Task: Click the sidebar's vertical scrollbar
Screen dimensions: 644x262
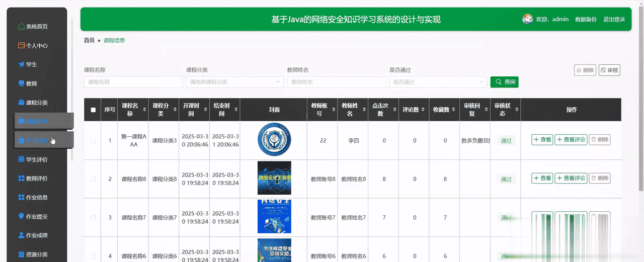Action: point(73,91)
